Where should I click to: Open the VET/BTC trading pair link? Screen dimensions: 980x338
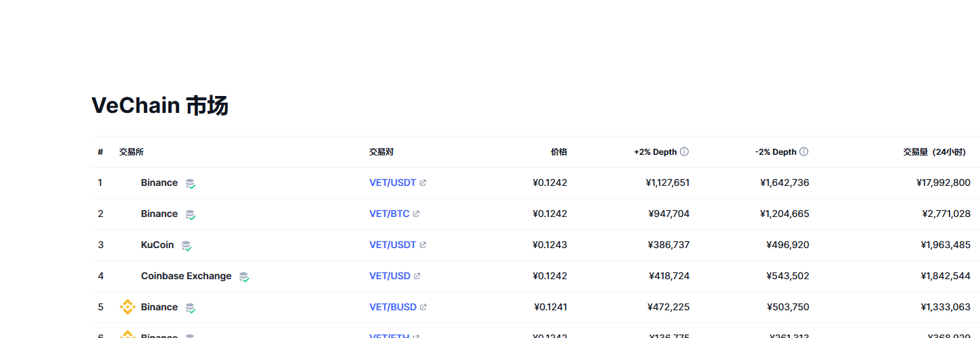[389, 214]
